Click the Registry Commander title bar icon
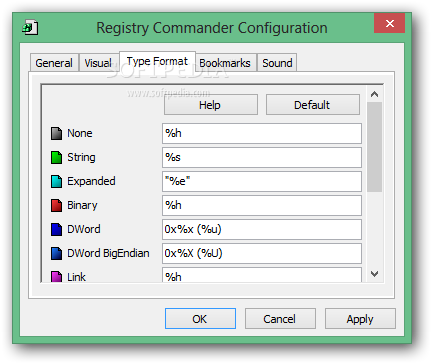This screenshot has width=432, height=364. (30, 28)
